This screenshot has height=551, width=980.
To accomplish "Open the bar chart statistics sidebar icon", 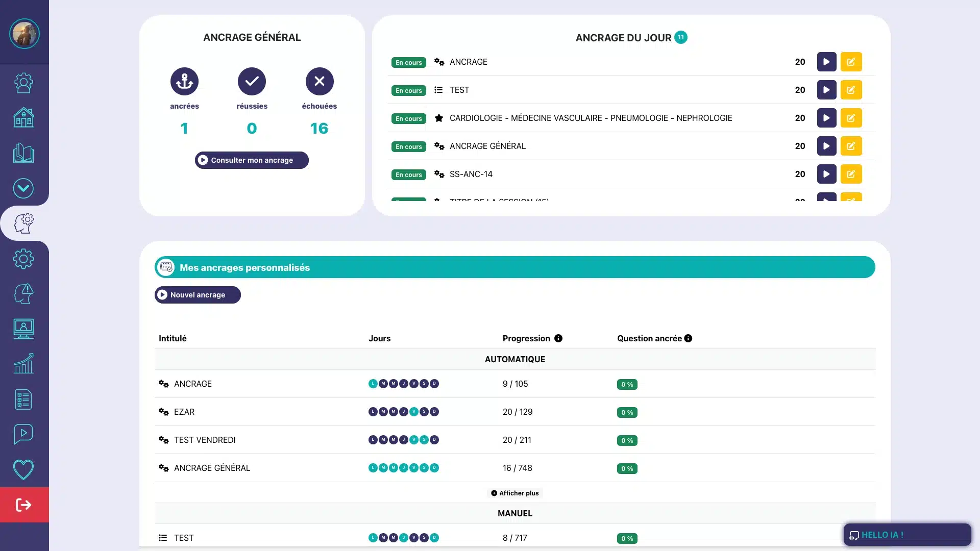I will [x=23, y=364].
